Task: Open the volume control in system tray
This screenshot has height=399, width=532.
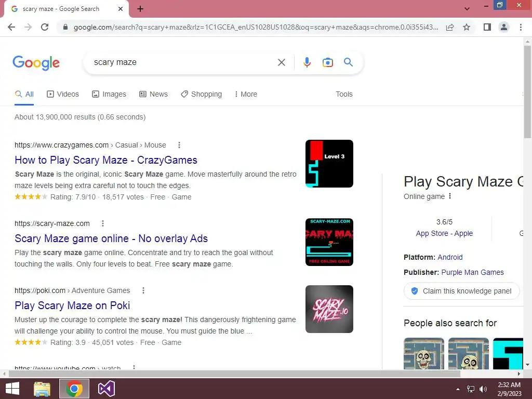Action: pyautogui.click(x=483, y=389)
